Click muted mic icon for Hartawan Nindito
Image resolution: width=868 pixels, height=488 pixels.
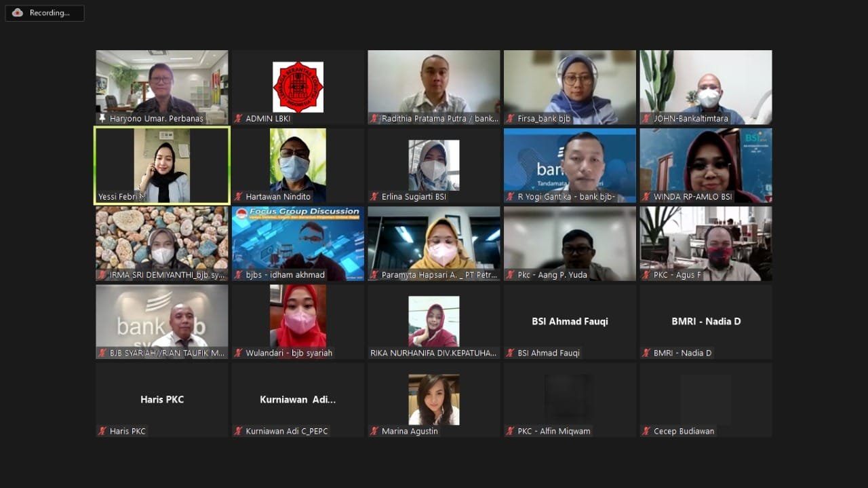pyautogui.click(x=239, y=197)
